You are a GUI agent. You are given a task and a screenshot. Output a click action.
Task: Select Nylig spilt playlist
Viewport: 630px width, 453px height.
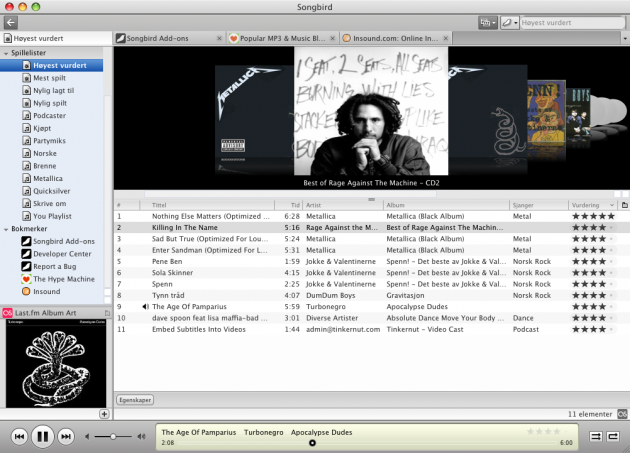pyautogui.click(x=50, y=103)
